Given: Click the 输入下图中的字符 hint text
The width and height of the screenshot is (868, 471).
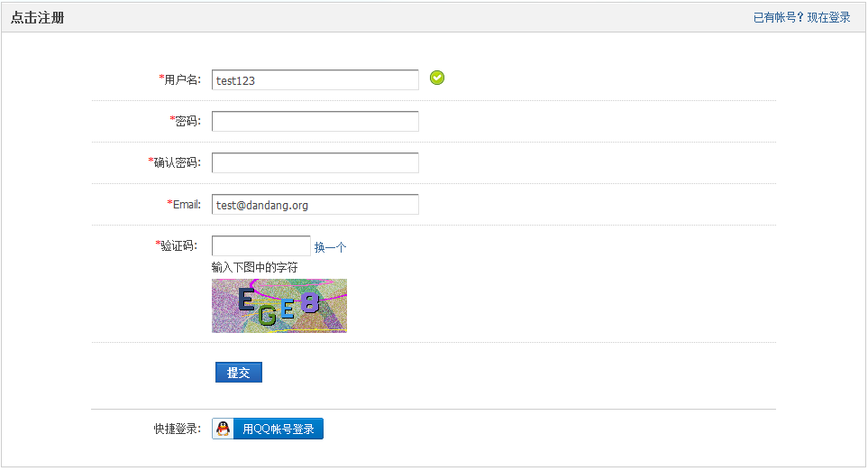Looking at the screenshot, I should (x=255, y=268).
